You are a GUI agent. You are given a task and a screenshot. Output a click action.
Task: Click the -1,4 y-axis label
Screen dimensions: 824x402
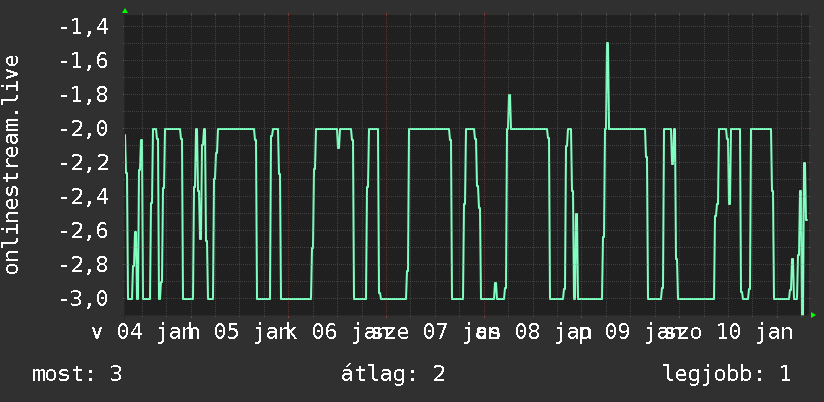click(x=84, y=27)
